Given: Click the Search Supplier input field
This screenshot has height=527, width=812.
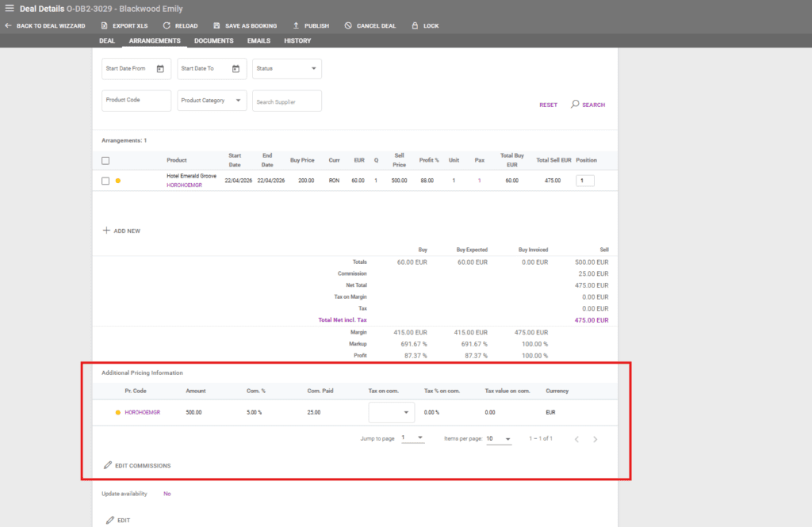Looking at the screenshot, I should coord(286,101).
